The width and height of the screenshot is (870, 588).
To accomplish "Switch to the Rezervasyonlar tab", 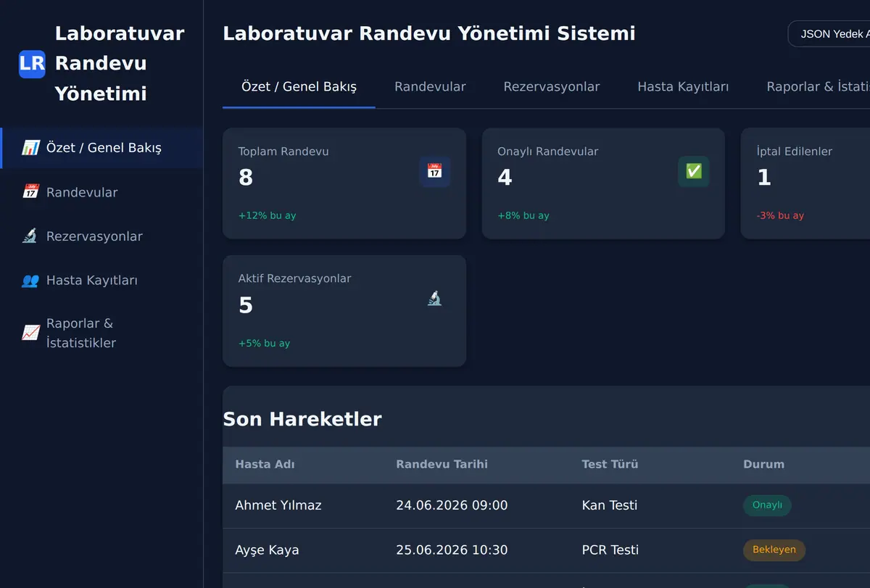I will 552,87.
